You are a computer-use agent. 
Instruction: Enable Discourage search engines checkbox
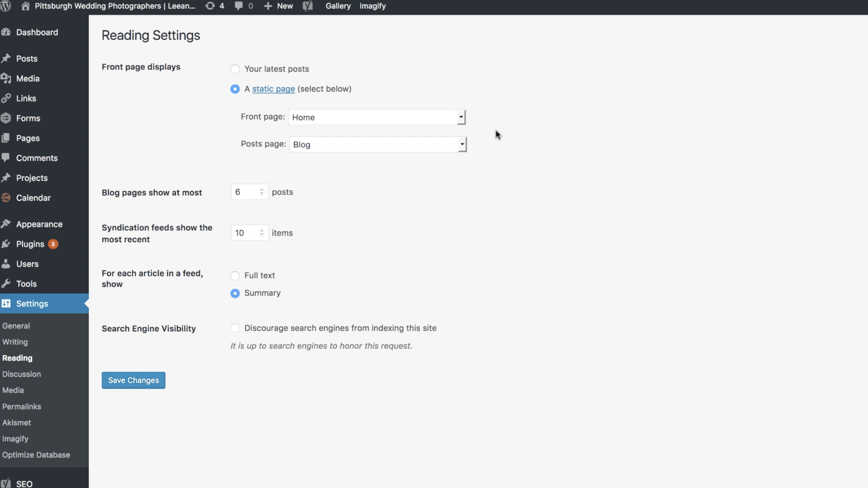235,328
